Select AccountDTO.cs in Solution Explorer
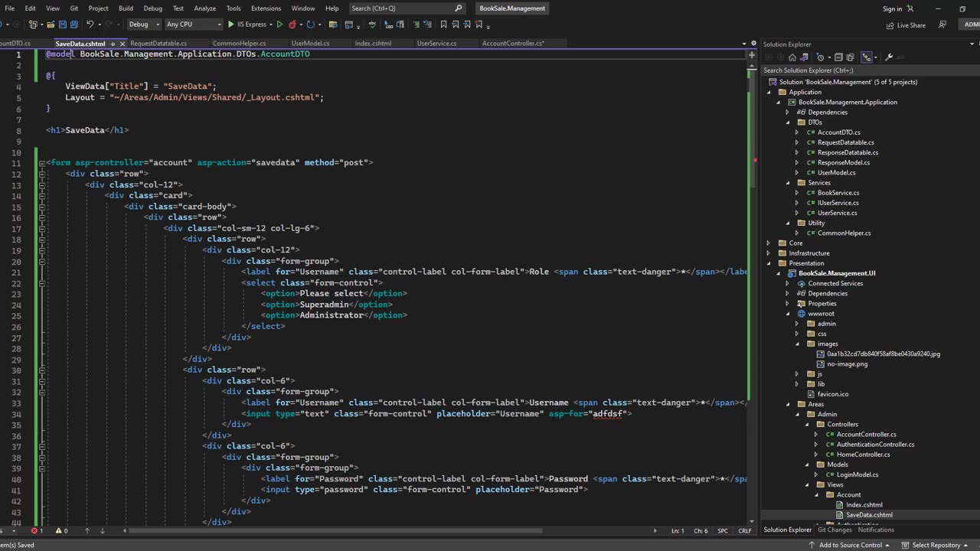The width and height of the screenshot is (980, 551). pyautogui.click(x=838, y=132)
